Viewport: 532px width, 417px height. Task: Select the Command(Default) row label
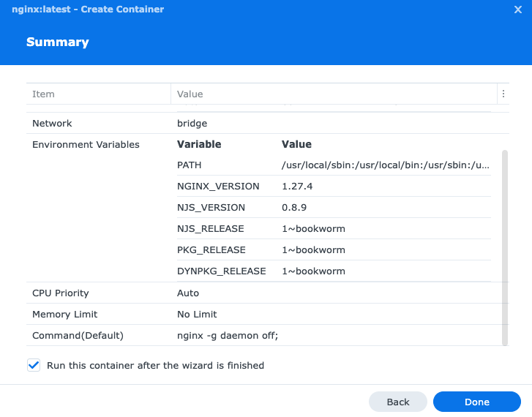(x=78, y=336)
